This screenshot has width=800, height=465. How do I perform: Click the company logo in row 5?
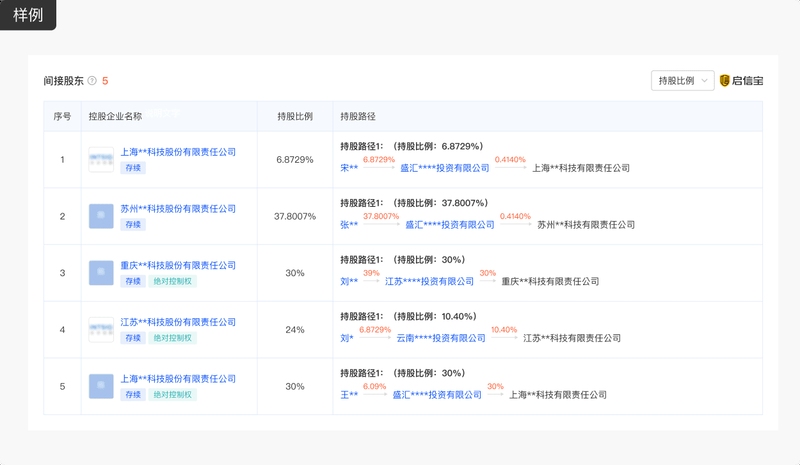coord(101,386)
